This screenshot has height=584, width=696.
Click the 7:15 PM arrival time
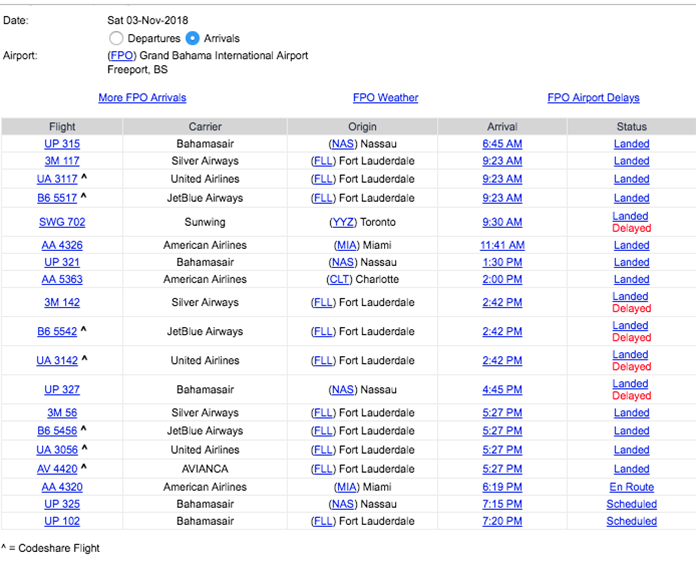tap(502, 505)
